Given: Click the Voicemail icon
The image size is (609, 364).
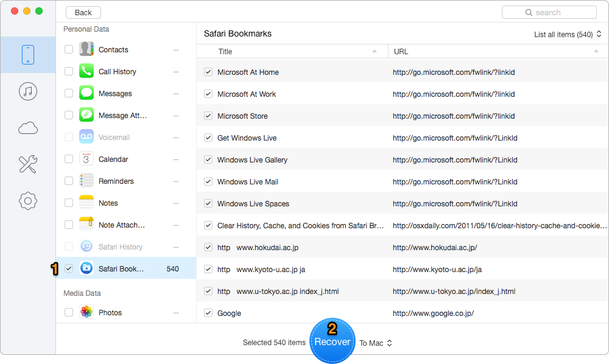Looking at the screenshot, I should (86, 136).
